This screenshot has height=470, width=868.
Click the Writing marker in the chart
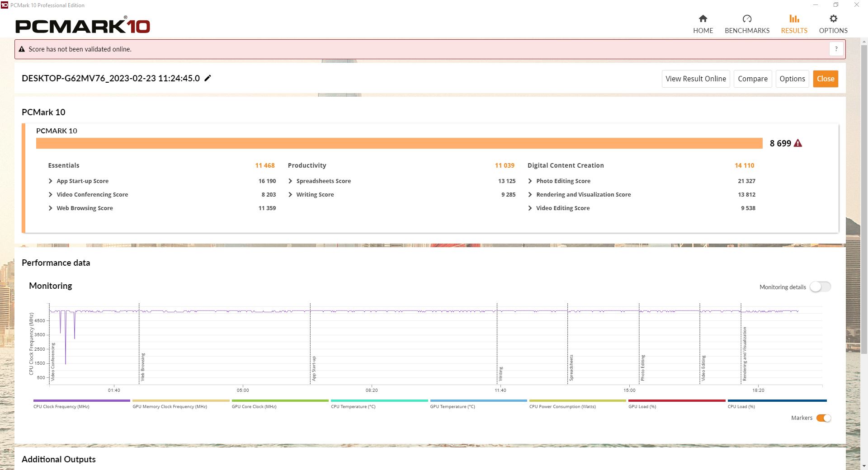tap(500, 374)
